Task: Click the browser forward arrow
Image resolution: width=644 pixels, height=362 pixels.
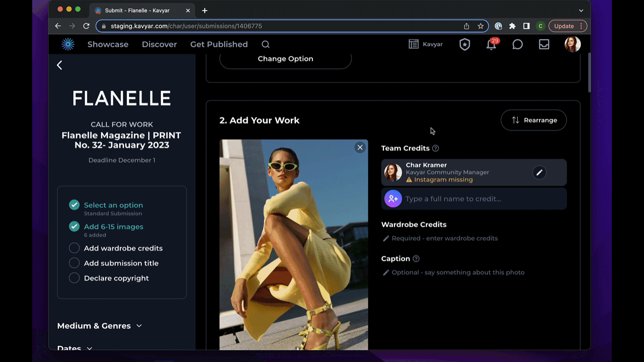Action: click(x=72, y=26)
